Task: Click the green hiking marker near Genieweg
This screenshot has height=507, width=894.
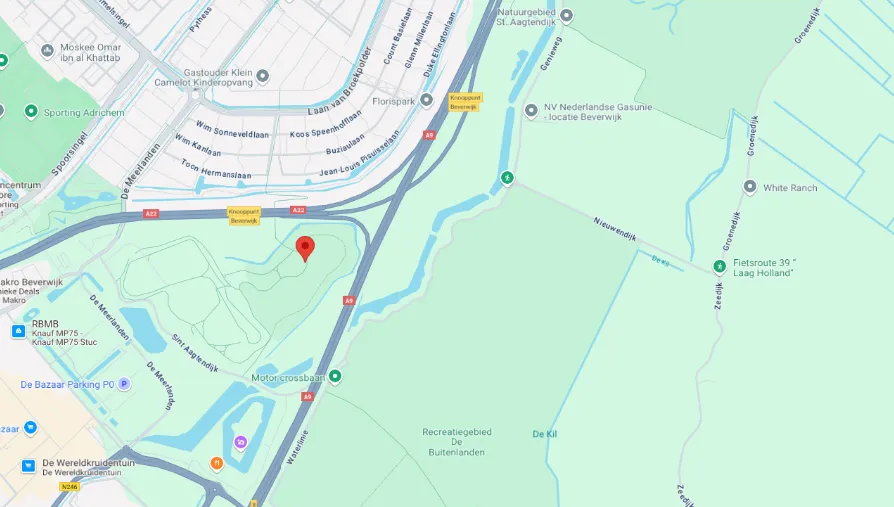Action: tap(507, 178)
